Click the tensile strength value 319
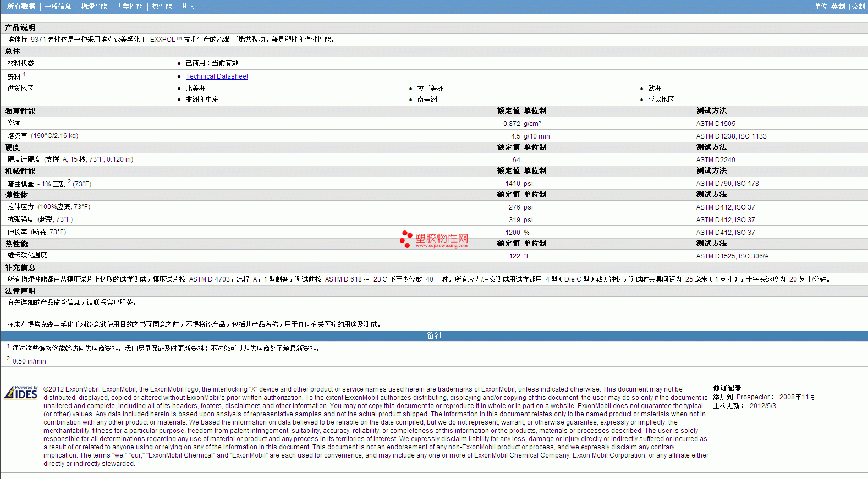Viewport: 868px width, 479px height. (514, 220)
